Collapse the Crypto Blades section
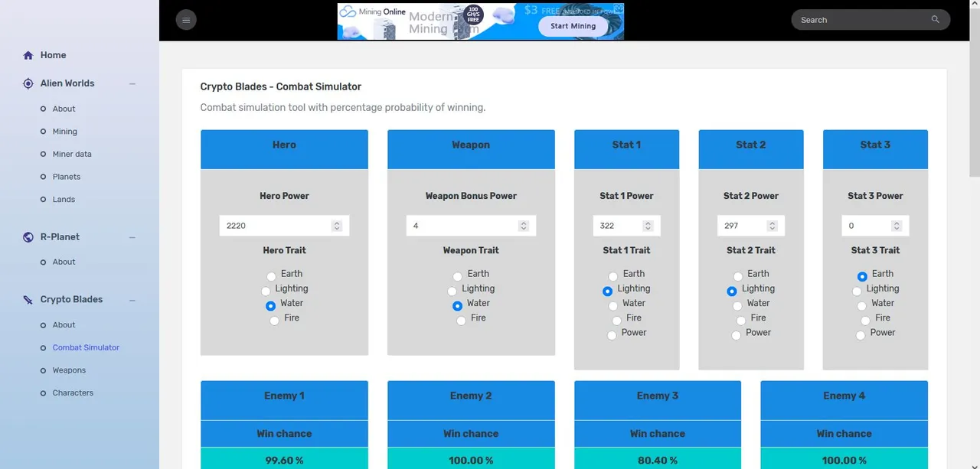 pos(132,300)
